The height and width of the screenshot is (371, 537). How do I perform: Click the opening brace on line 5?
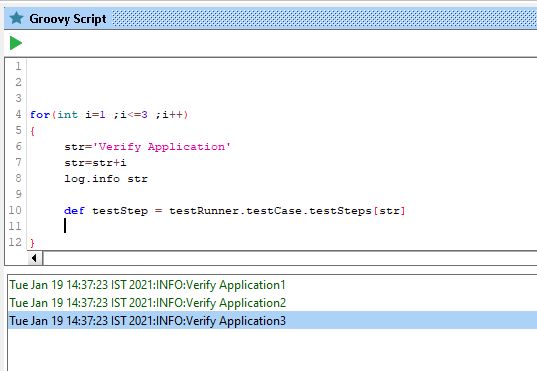click(x=32, y=131)
